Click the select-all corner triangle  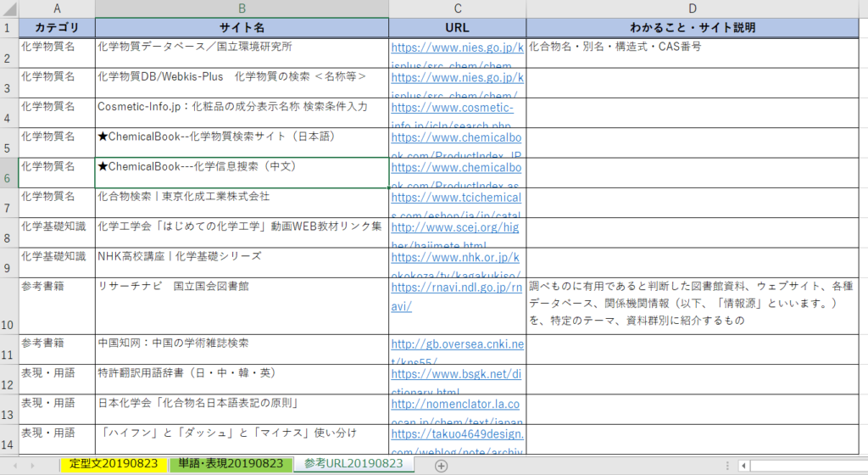point(9,8)
